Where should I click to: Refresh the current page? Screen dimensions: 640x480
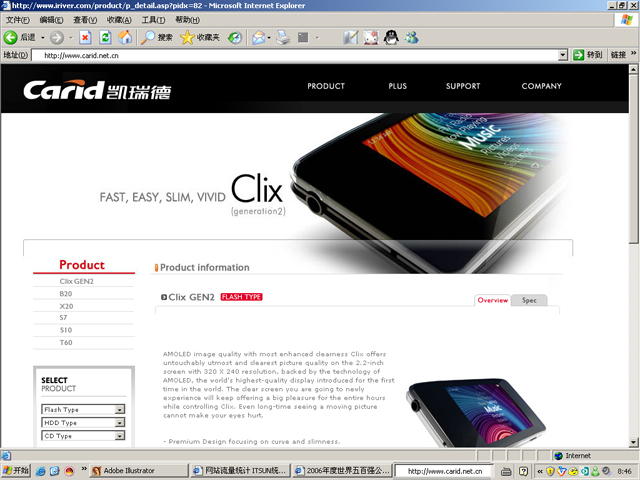point(105,37)
